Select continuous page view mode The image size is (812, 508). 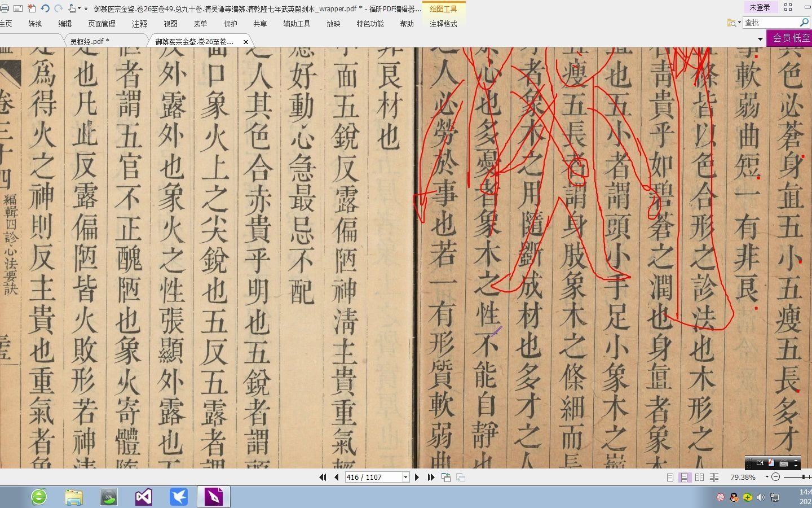click(685, 477)
